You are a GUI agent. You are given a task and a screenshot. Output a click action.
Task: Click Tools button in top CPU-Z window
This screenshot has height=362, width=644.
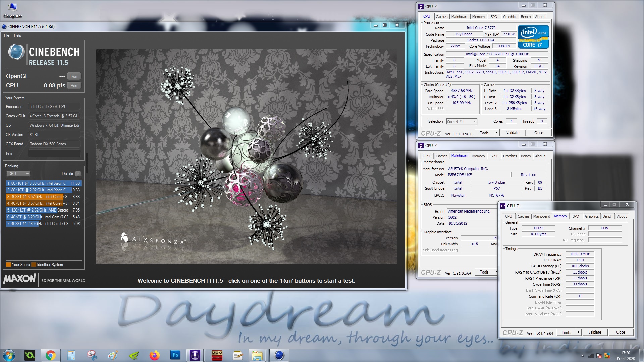484,133
